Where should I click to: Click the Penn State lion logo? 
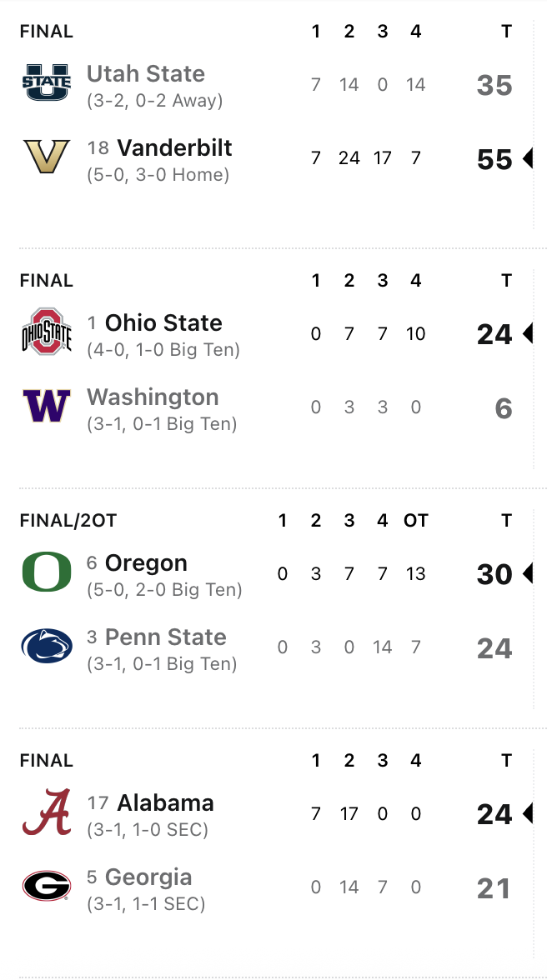point(47,646)
